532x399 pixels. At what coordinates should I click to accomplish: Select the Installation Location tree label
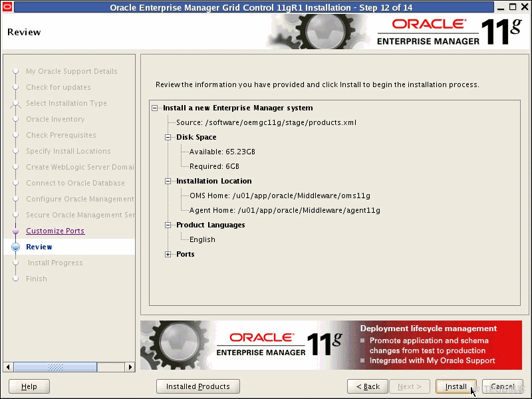(x=214, y=181)
